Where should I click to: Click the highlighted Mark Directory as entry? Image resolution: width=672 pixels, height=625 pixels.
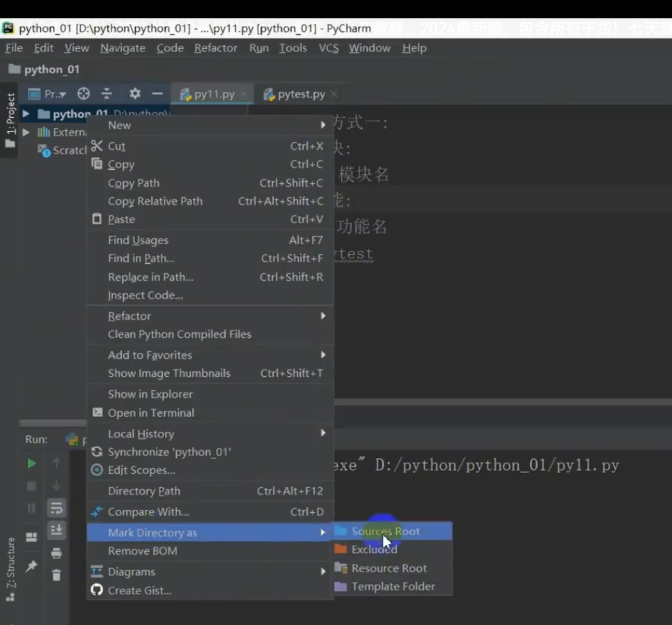(x=152, y=532)
